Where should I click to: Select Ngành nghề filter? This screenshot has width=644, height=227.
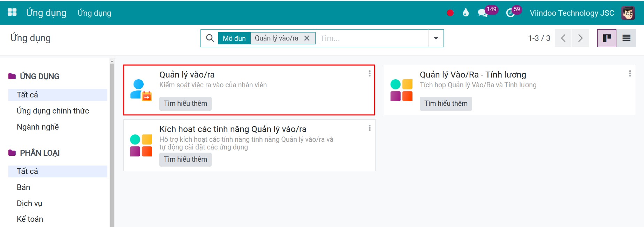[x=58, y=127]
